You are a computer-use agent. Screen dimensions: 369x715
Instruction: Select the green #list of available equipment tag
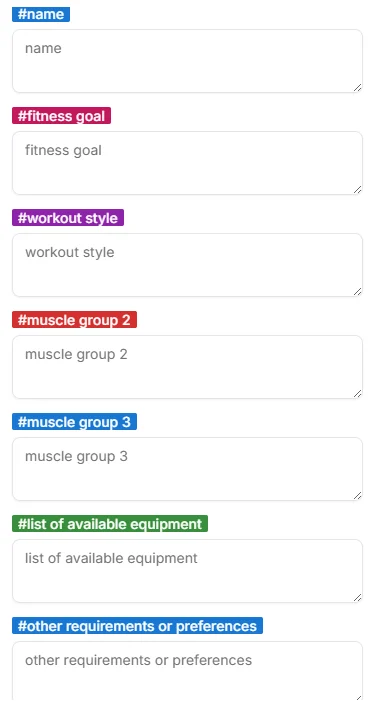point(110,524)
